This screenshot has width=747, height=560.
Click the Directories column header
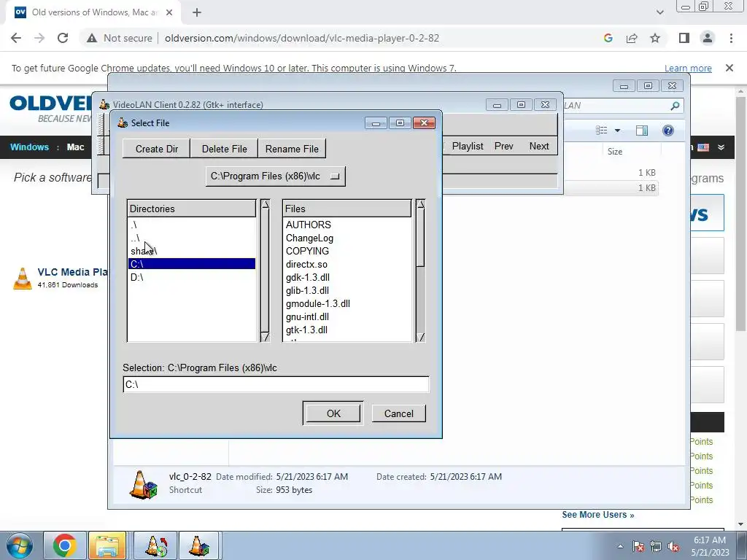pyautogui.click(x=192, y=209)
